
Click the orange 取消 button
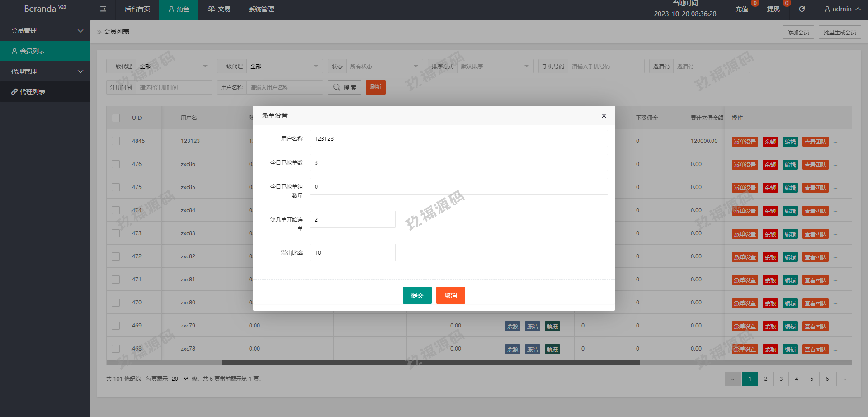pyautogui.click(x=450, y=295)
